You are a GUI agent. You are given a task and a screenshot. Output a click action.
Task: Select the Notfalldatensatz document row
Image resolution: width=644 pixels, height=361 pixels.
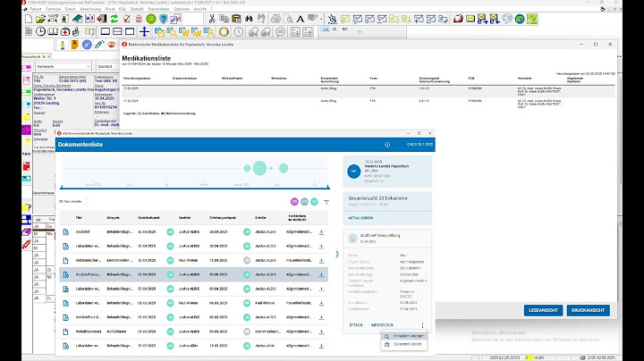(x=193, y=332)
